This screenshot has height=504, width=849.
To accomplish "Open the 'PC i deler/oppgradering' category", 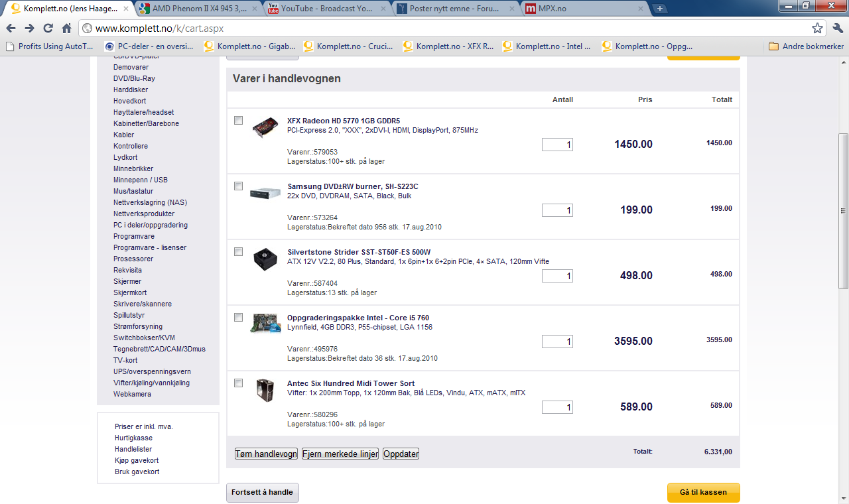I will (151, 225).
